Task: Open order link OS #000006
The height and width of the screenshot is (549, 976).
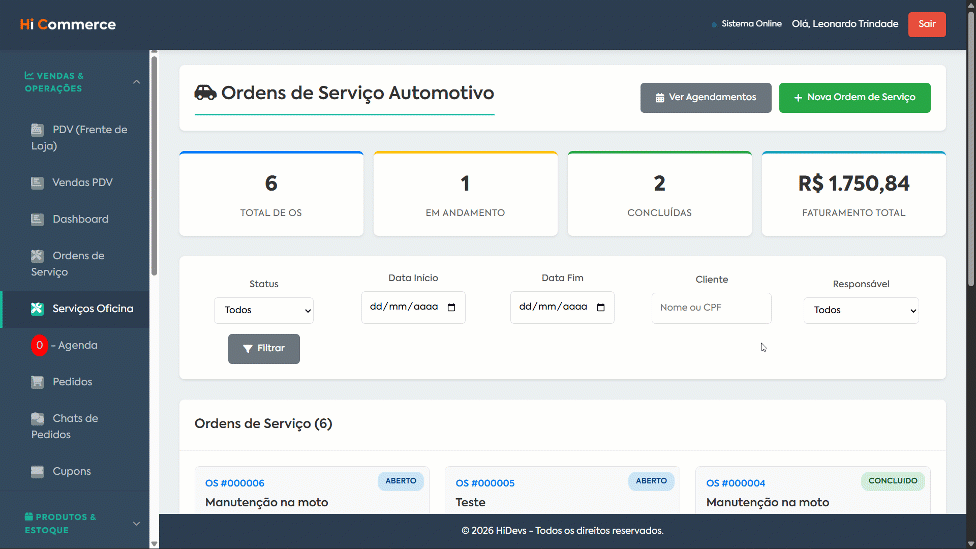Action: 235,483
